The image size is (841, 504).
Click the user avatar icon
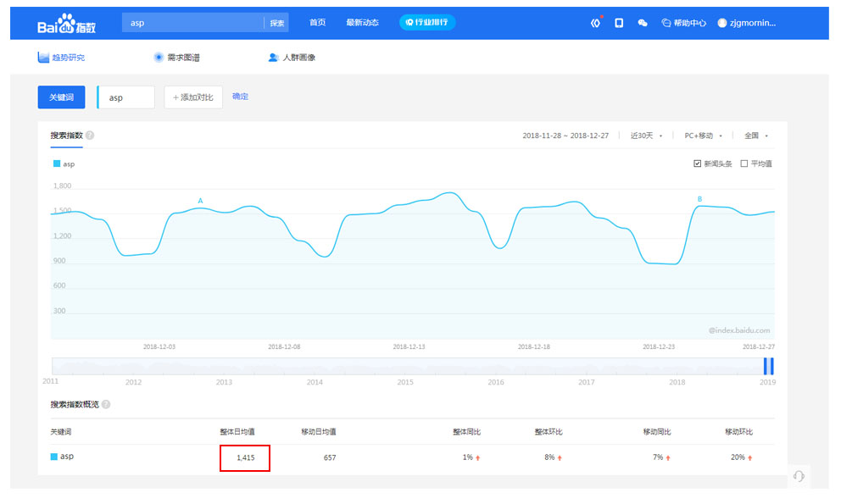[722, 23]
